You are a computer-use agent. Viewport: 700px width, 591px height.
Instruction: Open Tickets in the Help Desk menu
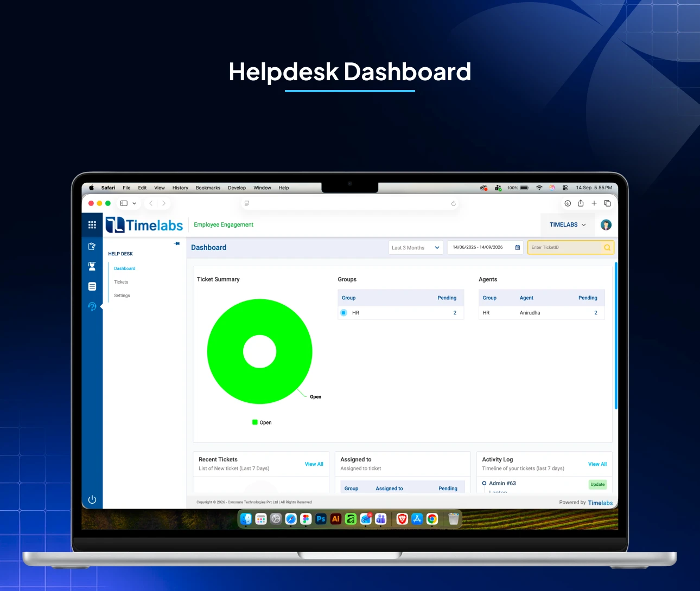pyautogui.click(x=121, y=282)
